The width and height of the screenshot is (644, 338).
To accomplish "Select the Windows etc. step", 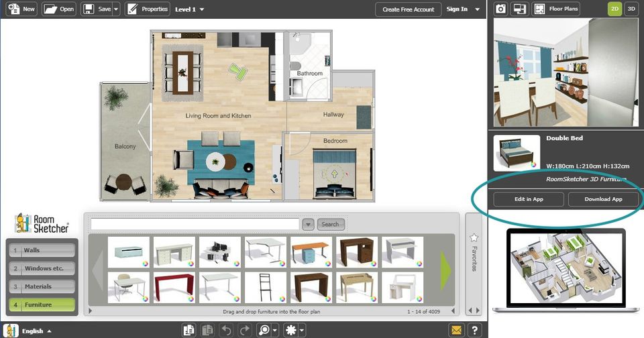I will tap(42, 268).
